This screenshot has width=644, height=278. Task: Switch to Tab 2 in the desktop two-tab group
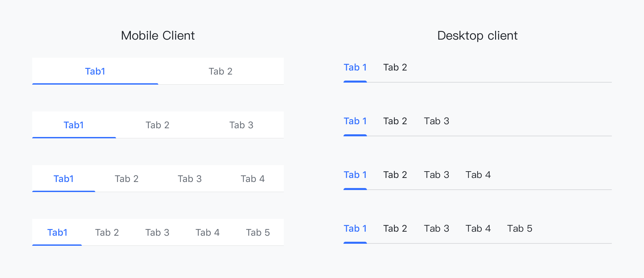(x=395, y=67)
